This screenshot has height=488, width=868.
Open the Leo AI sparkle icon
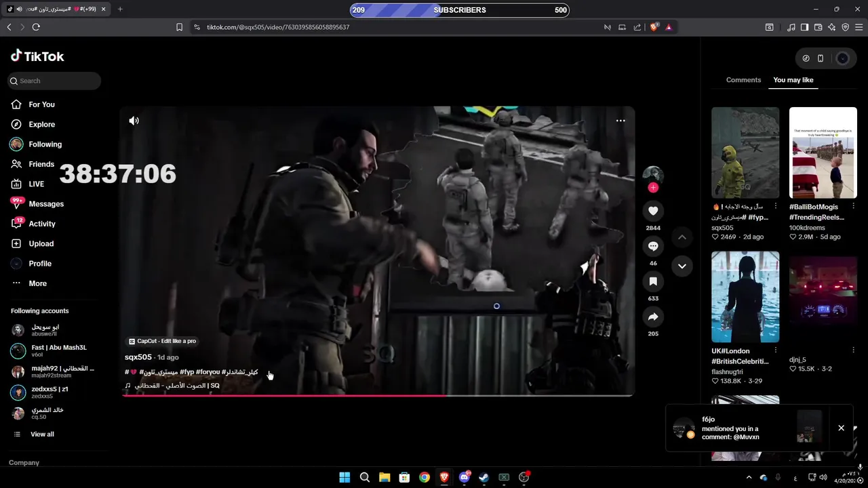831,27
